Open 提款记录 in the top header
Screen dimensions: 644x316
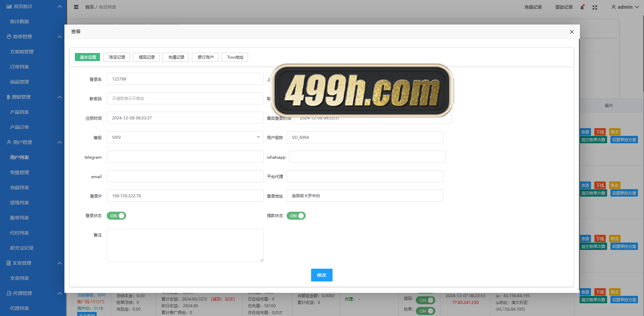[564, 7]
